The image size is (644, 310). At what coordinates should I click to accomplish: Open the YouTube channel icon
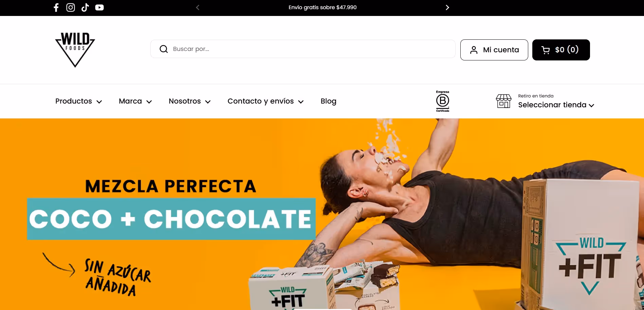click(99, 7)
